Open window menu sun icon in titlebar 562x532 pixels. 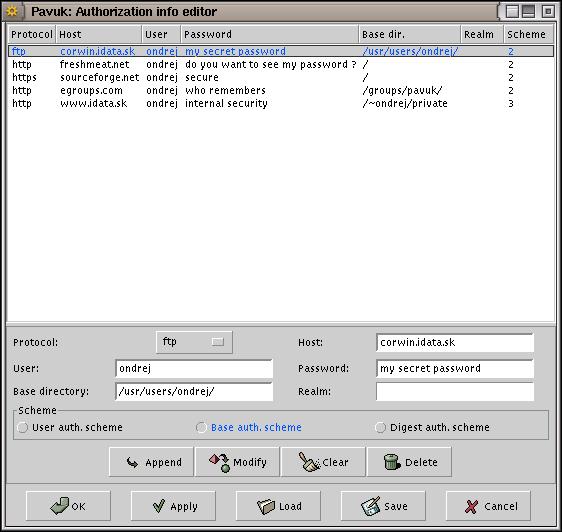click(x=12, y=11)
